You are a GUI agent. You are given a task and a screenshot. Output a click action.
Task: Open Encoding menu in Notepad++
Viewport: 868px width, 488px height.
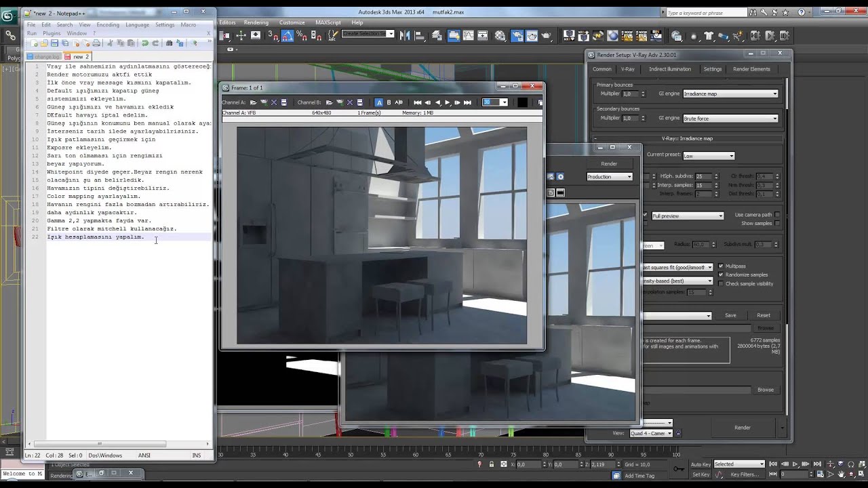click(x=107, y=24)
